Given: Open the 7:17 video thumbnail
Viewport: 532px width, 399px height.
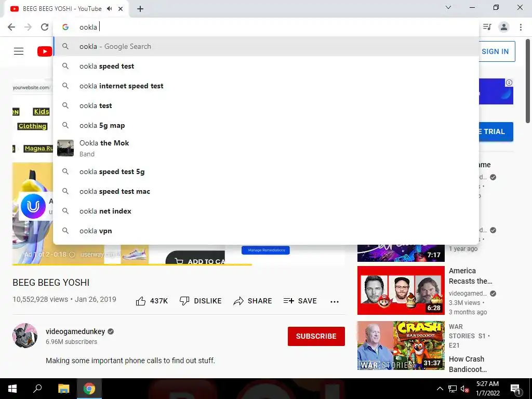Looking at the screenshot, I should pyautogui.click(x=401, y=253).
